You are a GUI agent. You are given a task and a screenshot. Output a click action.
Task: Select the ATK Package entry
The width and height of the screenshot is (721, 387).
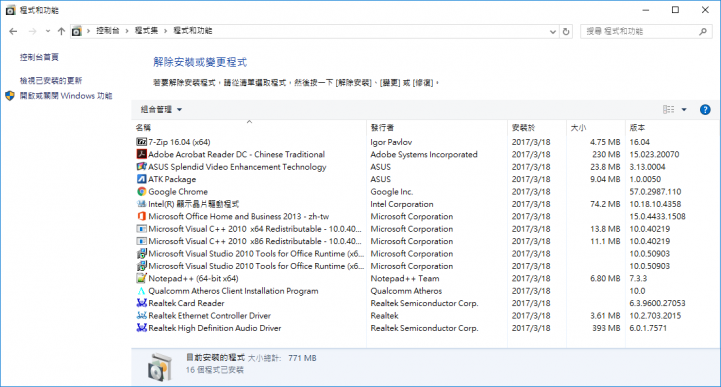(x=172, y=179)
